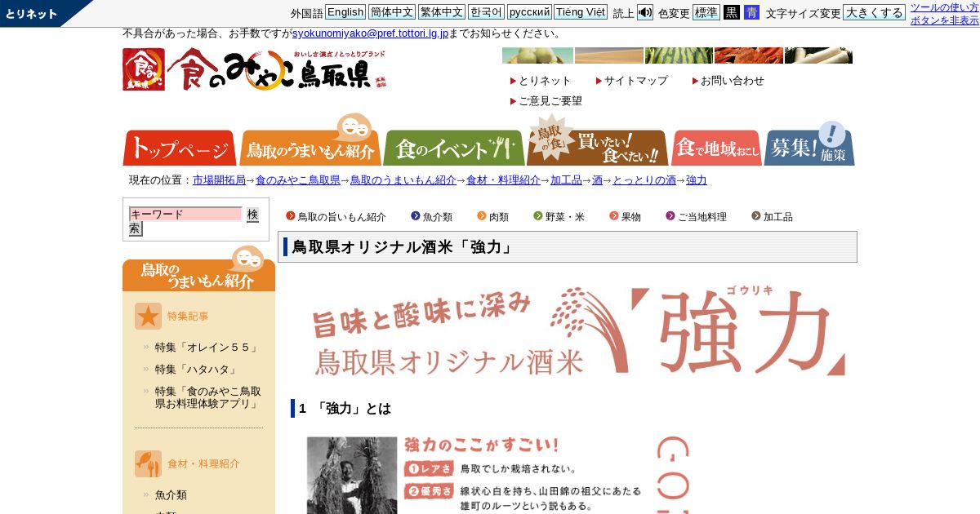This screenshot has height=514, width=980.
Task: Click 市場開拓局 in the breadcrumb
Action: click(x=219, y=180)
